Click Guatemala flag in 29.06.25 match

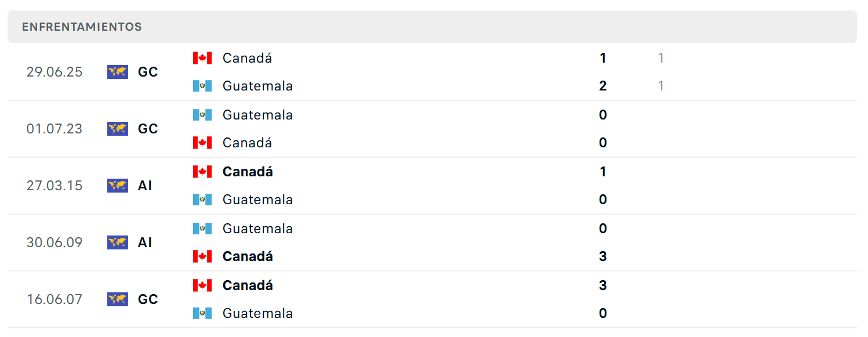click(x=202, y=86)
